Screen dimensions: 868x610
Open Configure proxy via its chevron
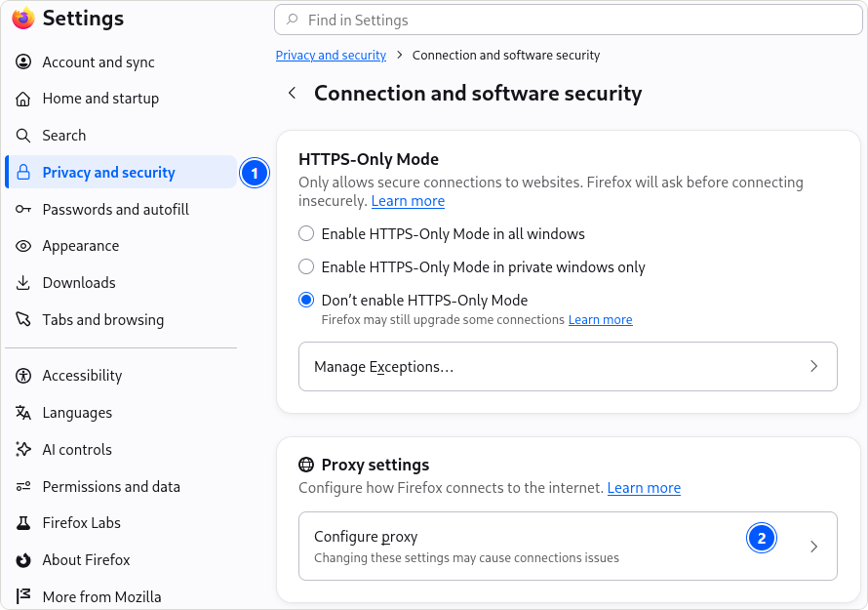pyautogui.click(x=813, y=547)
